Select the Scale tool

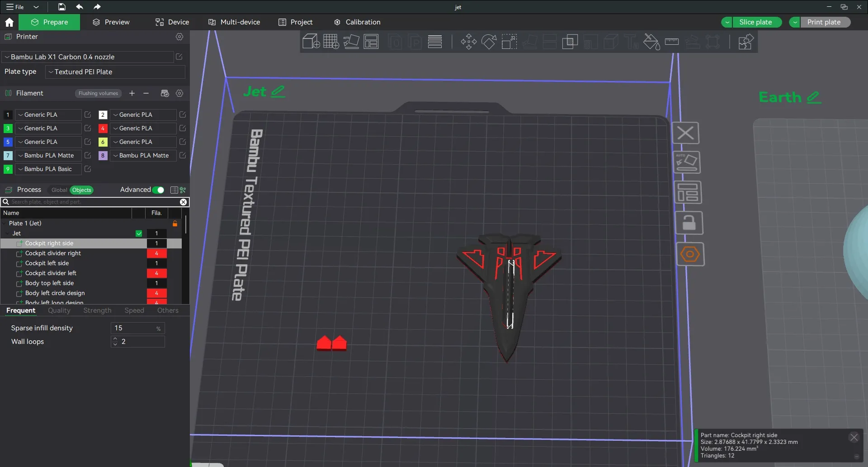pos(509,42)
